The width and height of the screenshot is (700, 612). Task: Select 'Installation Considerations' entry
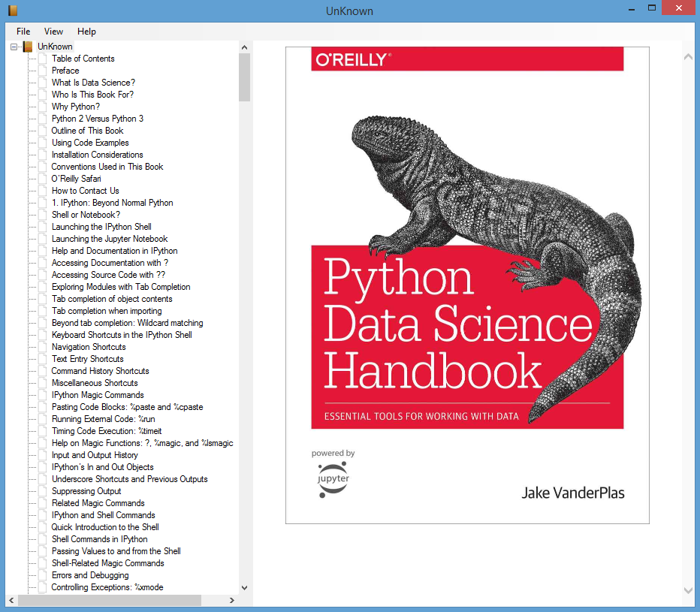click(98, 155)
